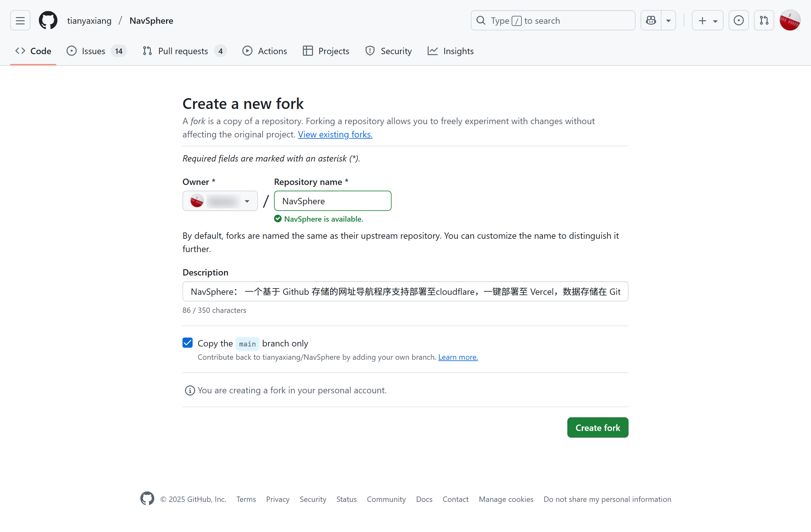
Task: Click the Repository name input field
Action: pos(332,201)
